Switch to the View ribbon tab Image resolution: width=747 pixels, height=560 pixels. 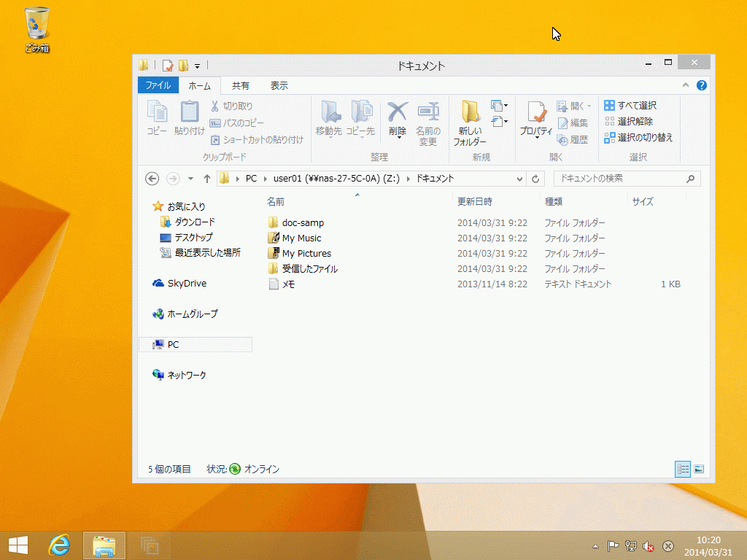point(279,85)
